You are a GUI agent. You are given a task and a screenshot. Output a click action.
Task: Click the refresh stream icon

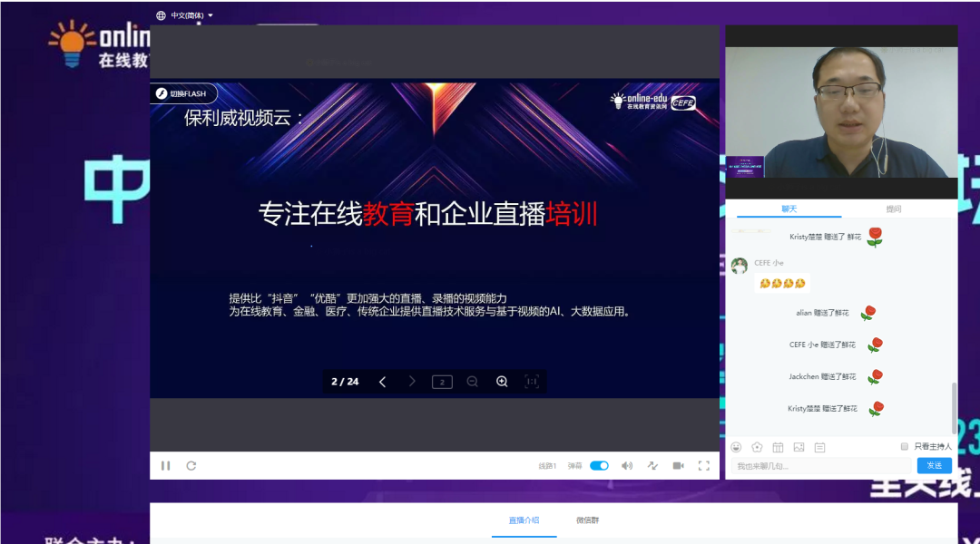pos(191,466)
